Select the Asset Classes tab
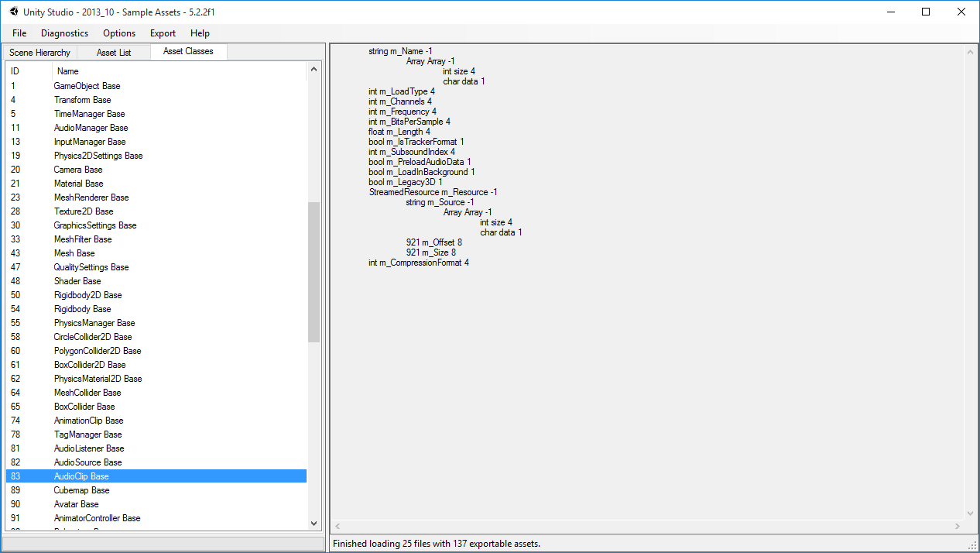The height and width of the screenshot is (553, 980). [x=188, y=52]
